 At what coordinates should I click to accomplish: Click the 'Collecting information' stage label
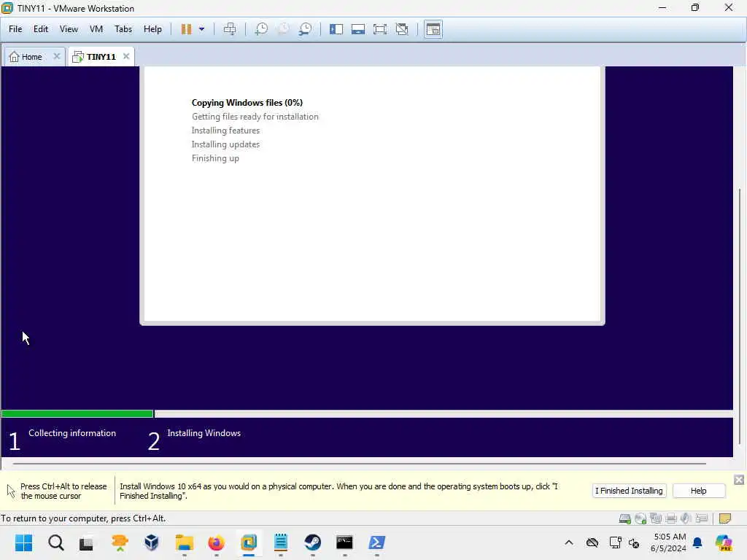(72, 433)
